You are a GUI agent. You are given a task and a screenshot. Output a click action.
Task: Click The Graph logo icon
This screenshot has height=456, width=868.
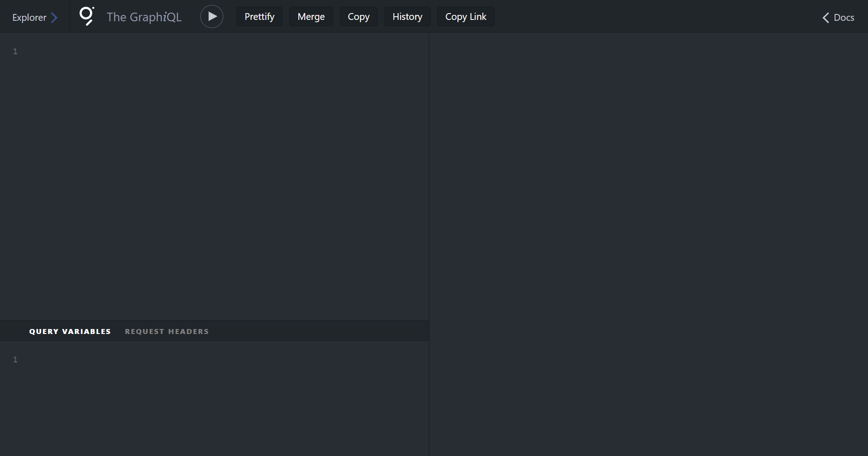(x=86, y=16)
